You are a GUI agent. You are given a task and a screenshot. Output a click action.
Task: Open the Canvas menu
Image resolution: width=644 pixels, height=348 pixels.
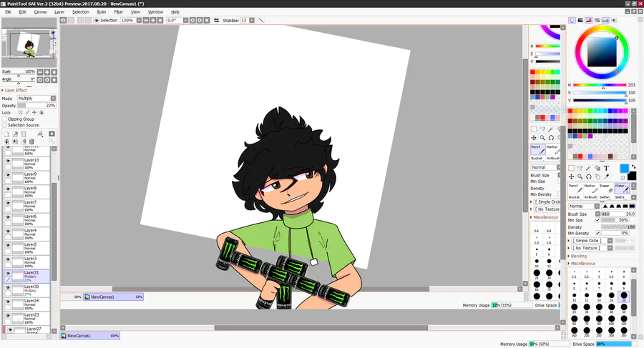point(40,12)
